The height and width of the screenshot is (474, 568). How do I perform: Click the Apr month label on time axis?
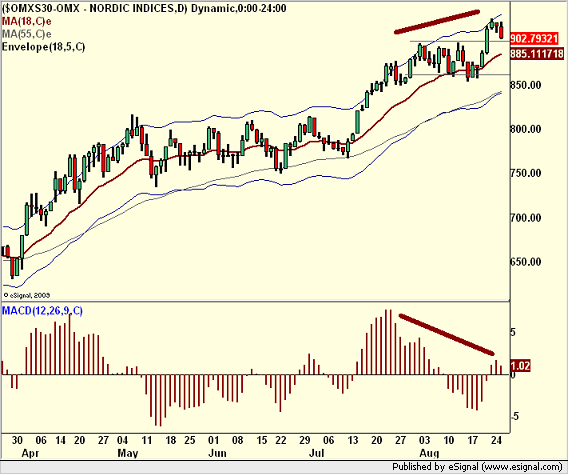30,453
